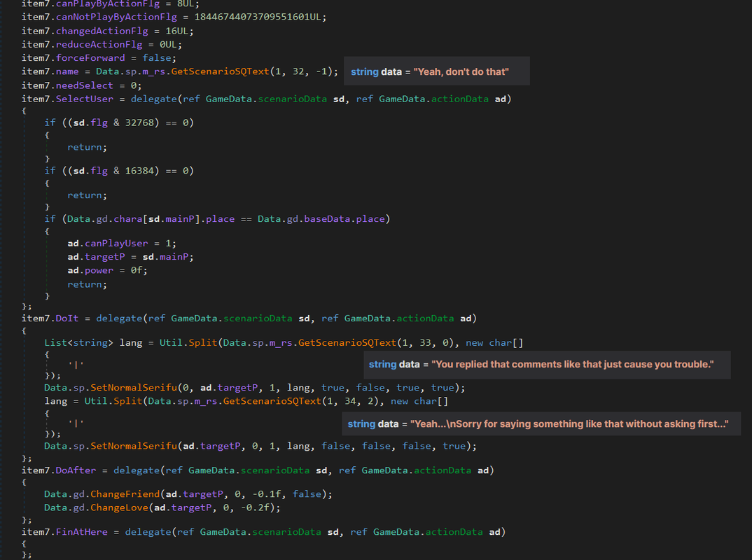Click ad.targetP in the sd.mainP assignment
This screenshot has width=752, height=560.
pyautogui.click(x=97, y=257)
